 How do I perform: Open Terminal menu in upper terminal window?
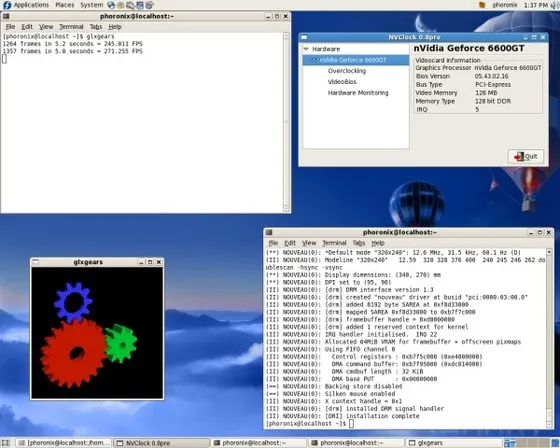(71, 27)
